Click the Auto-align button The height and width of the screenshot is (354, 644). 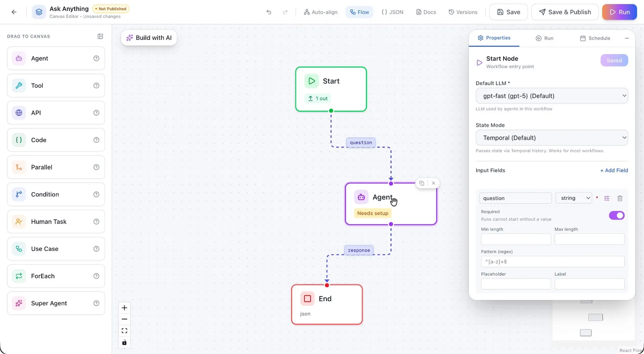pyautogui.click(x=321, y=12)
